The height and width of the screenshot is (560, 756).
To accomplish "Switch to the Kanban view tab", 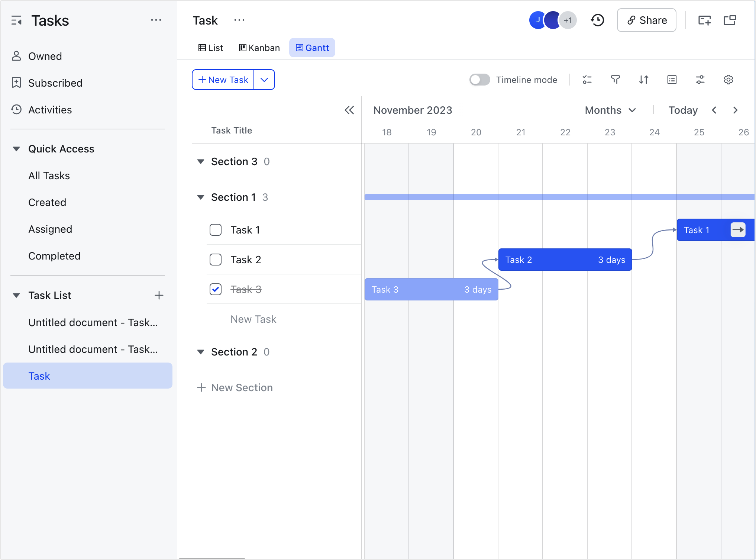I will click(259, 48).
